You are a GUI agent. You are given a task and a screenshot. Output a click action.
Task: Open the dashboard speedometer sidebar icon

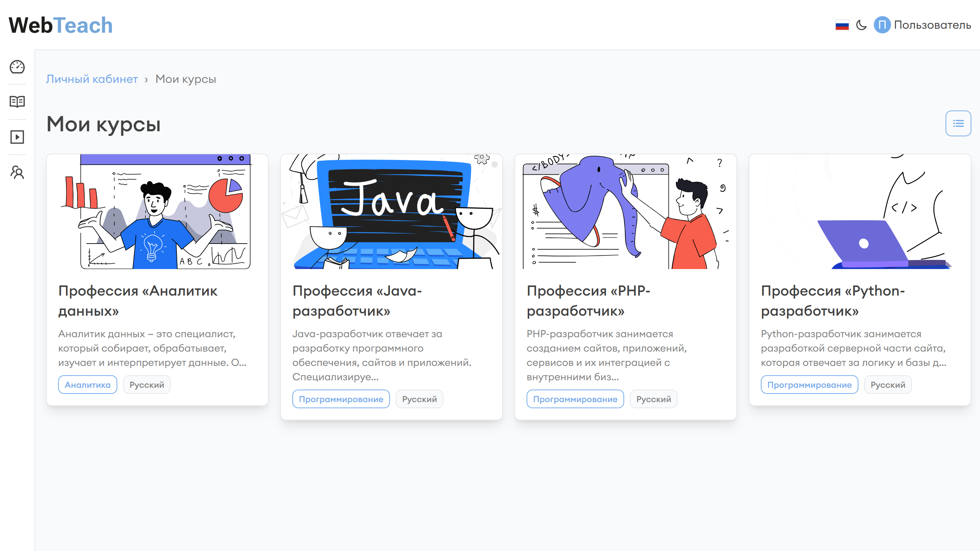[x=17, y=67]
